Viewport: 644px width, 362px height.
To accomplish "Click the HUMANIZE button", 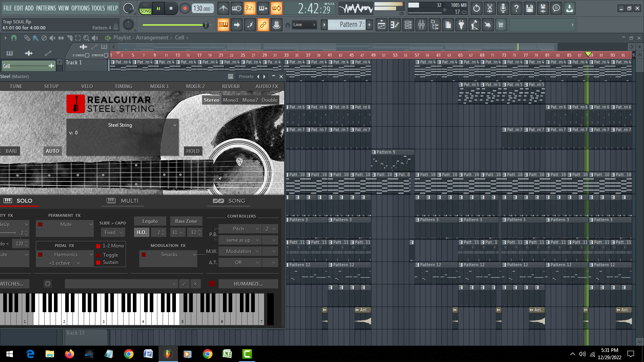I will coord(248,284).
